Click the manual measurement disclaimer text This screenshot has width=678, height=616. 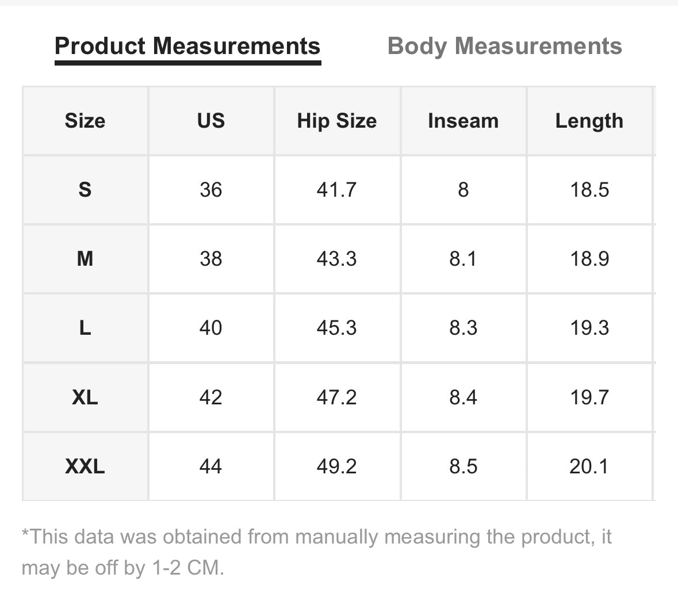pos(316,552)
